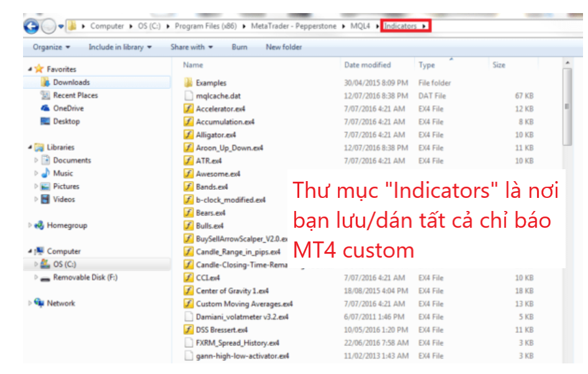Click the Libraries icon
The width and height of the screenshot is (588, 374).
coord(39,147)
